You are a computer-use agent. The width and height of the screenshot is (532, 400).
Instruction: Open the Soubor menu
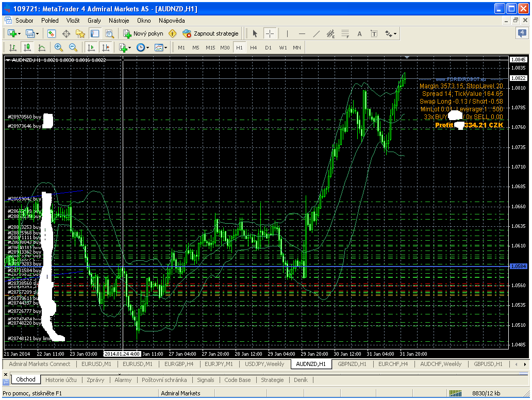[x=24, y=20]
